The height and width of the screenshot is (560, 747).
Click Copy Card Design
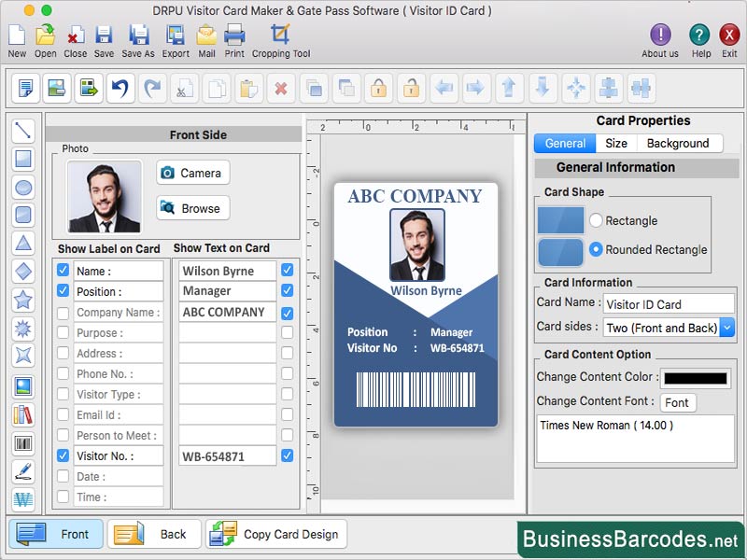[x=275, y=534]
